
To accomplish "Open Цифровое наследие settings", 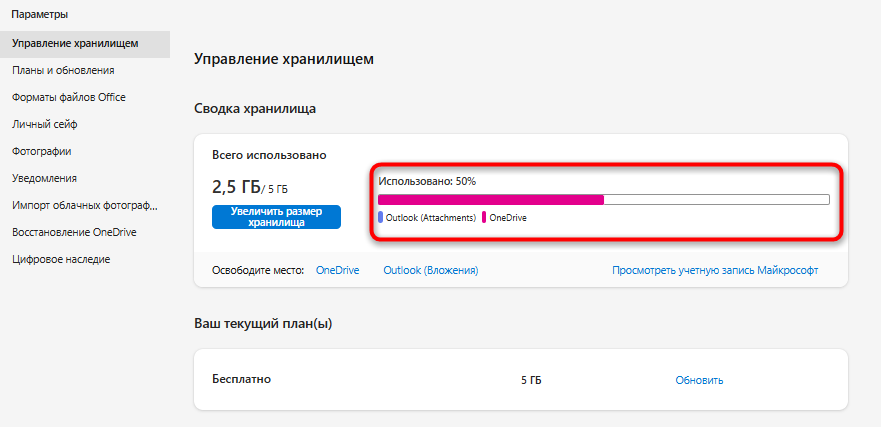I will pos(61,260).
